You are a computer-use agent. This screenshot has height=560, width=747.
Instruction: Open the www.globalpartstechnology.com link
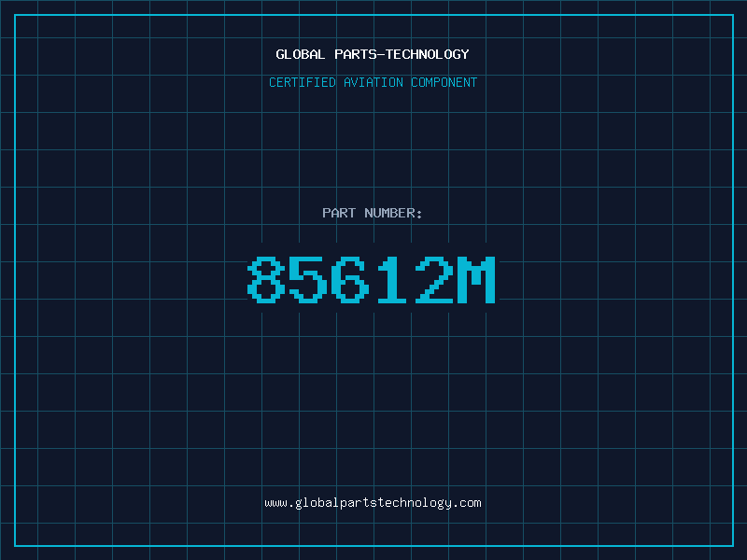[373, 503]
